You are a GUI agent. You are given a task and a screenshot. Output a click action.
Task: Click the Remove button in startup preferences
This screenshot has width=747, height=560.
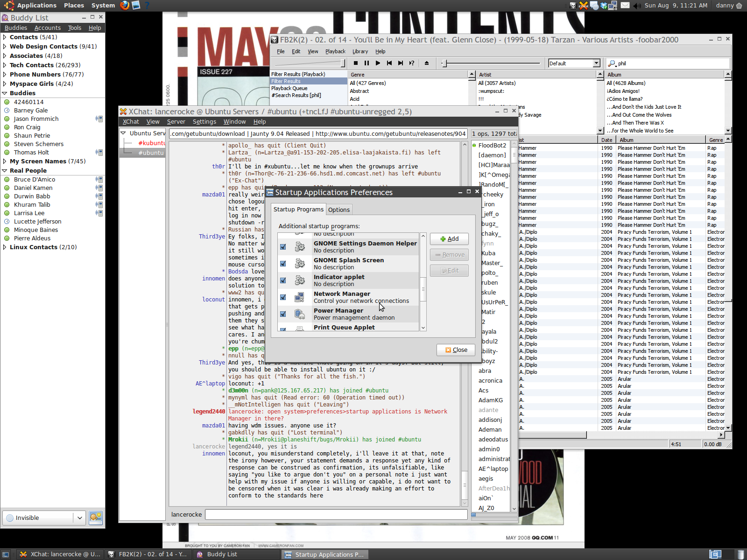(449, 254)
